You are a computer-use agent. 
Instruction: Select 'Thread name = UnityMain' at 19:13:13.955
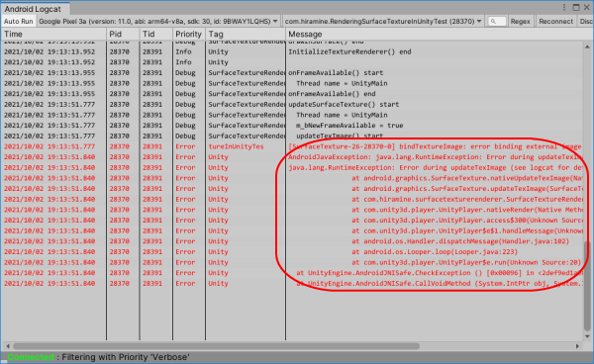pos(342,83)
